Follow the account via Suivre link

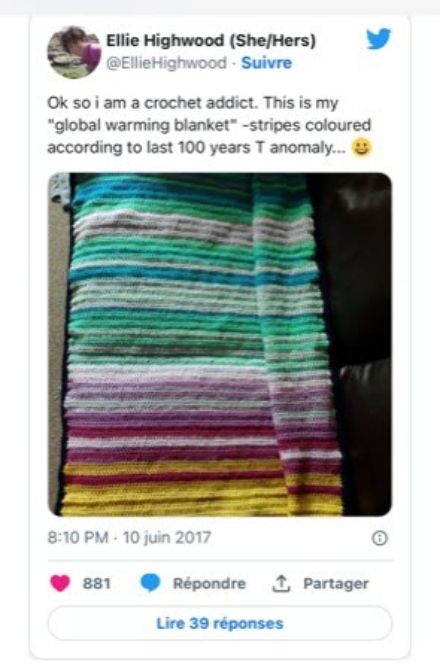[266, 63]
